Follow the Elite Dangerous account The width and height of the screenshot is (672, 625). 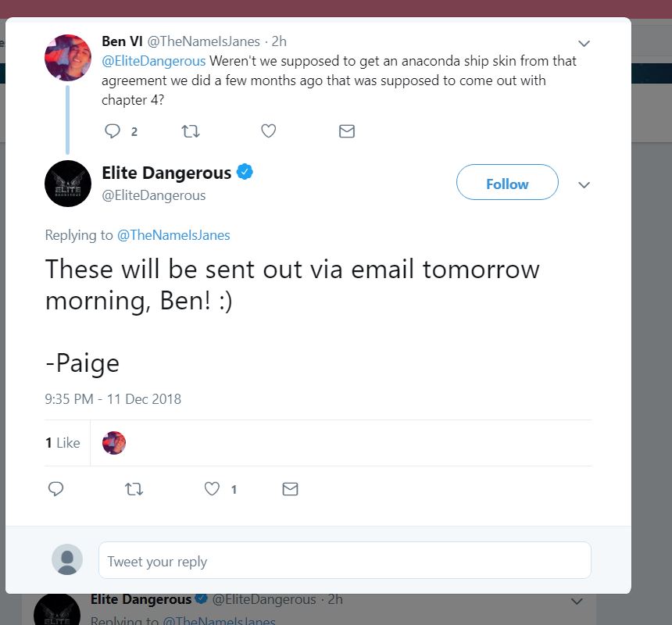click(x=507, y=182)
